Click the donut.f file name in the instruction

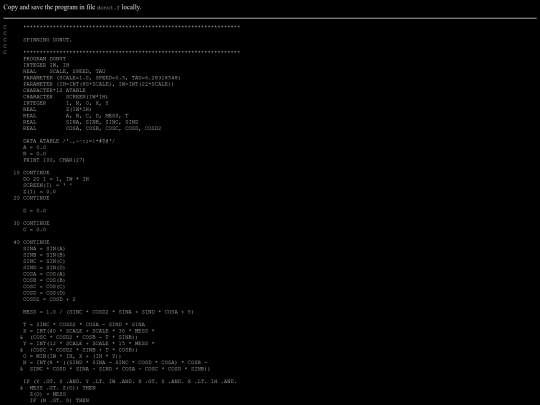[108, 8]
